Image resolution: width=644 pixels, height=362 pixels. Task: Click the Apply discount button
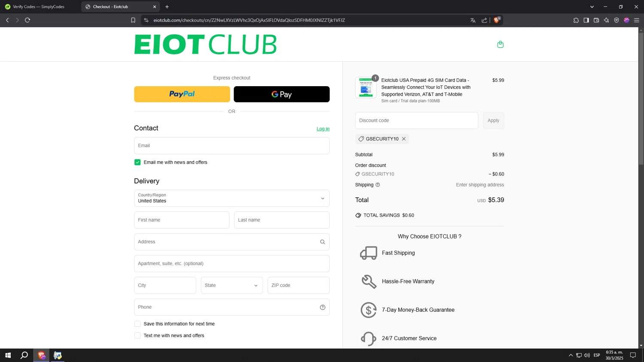(493, 121)
